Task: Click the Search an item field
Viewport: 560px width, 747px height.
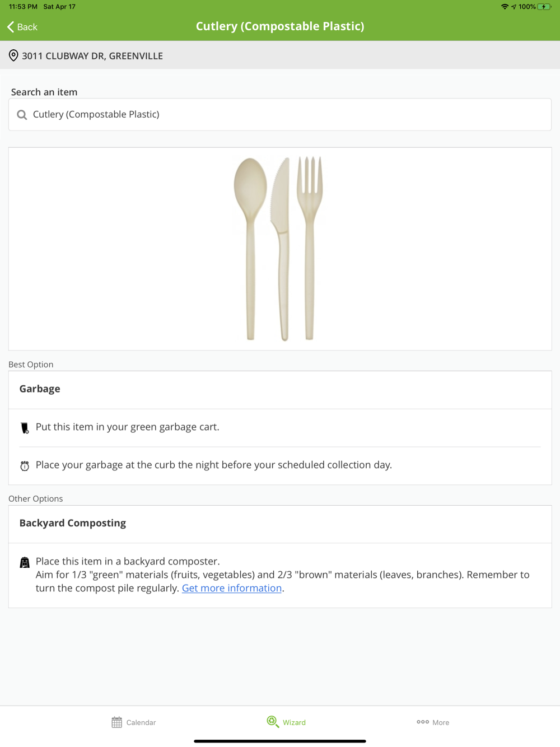Action: point(280,115)
